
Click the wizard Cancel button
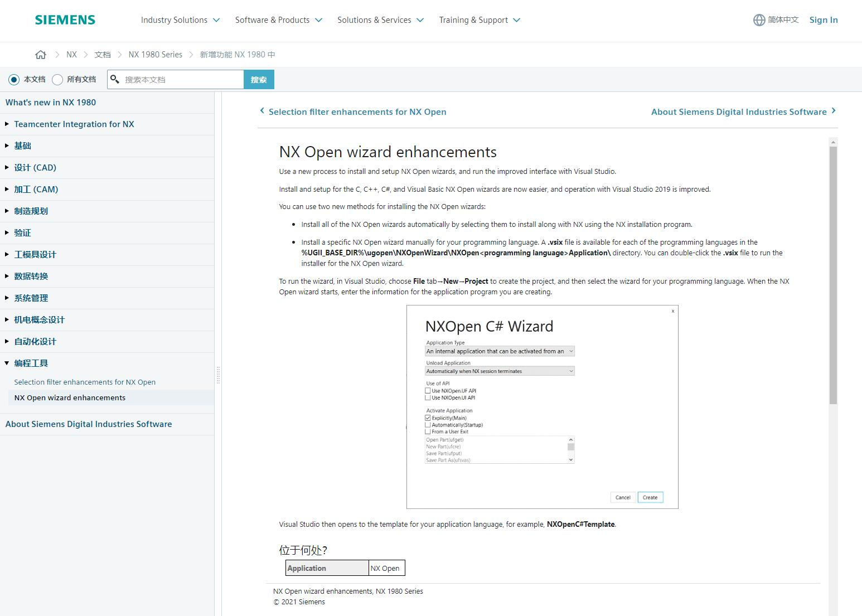pyautogui.click(x=623, y=497)
